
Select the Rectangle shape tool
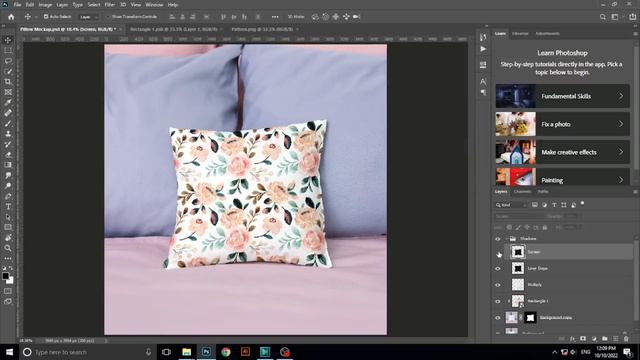click(x=8, y=227)
